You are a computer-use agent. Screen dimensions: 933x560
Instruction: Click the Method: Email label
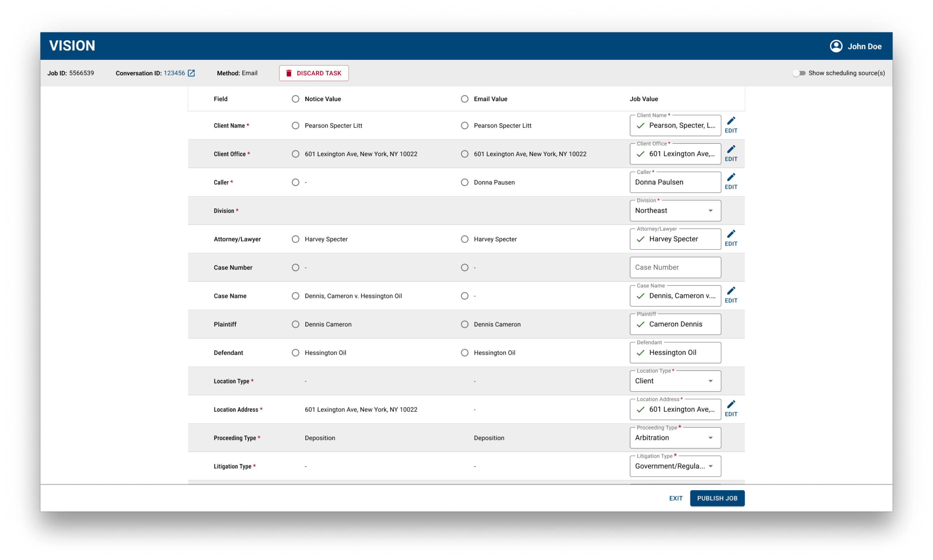(237, 73)
